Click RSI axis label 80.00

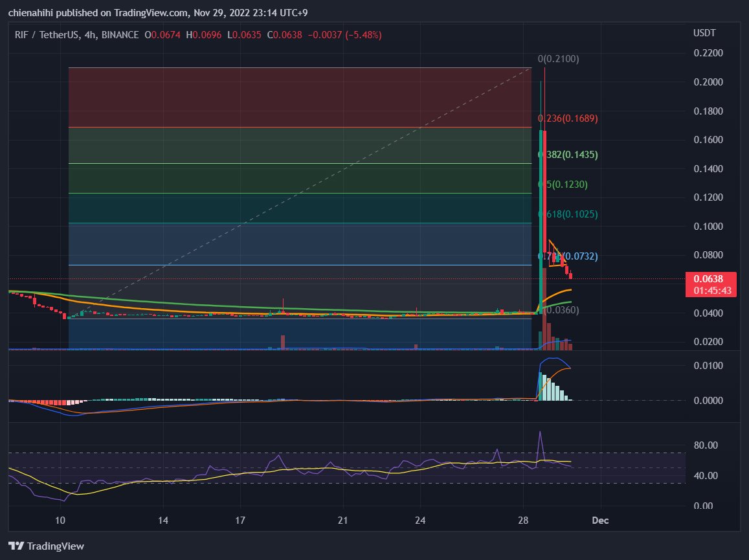[x=706, y=445]
